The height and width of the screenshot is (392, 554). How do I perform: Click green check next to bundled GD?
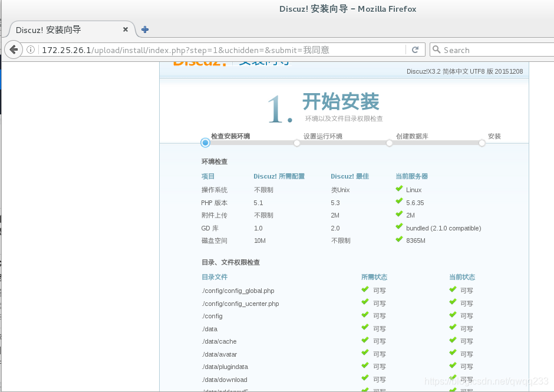(399, 227)
